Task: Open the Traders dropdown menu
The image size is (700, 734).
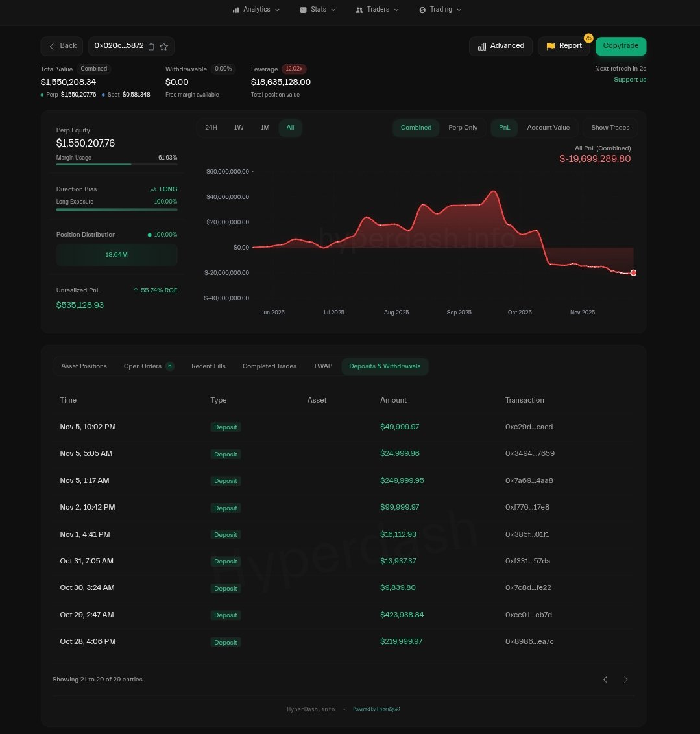Action: 378,10
